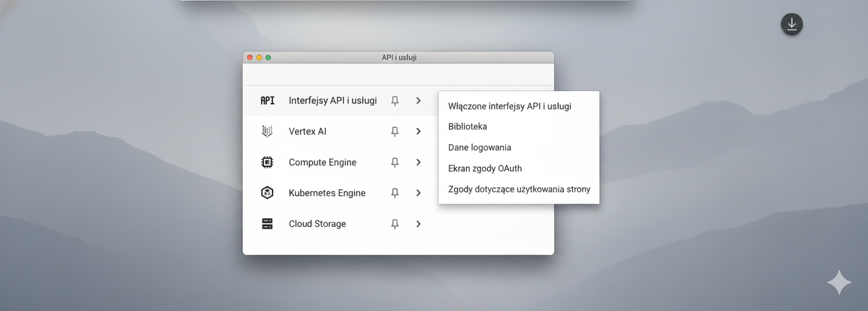Screen dimensions: 868x311
Task: Click the download icon button
Action: tap(791, 24)
